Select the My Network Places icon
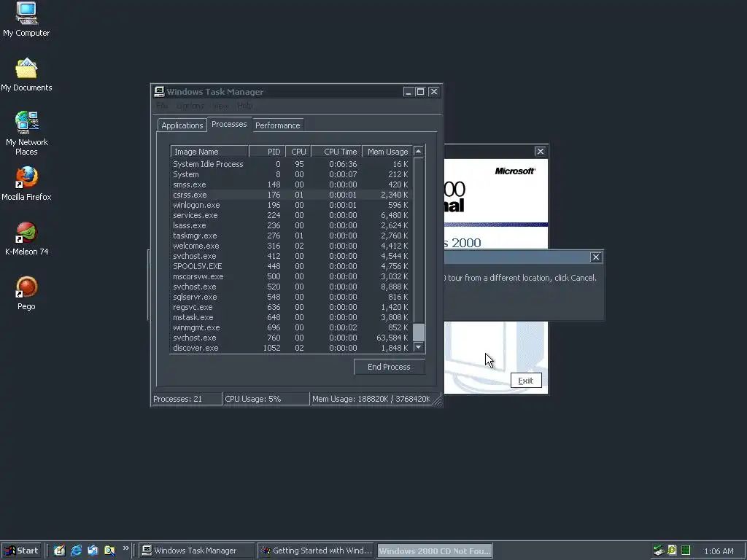Screen dimensions: 747x560 click(26, 133)
